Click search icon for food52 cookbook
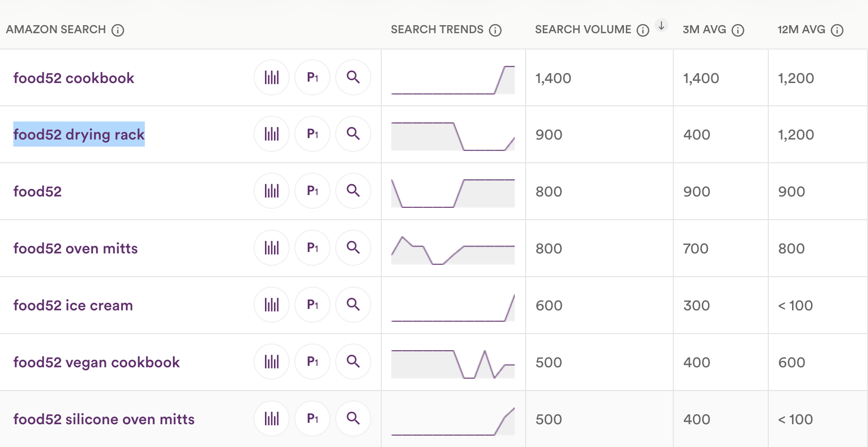The height and width of the screenshot is (447, 868). pyautogui.click(x=353, y=77)
